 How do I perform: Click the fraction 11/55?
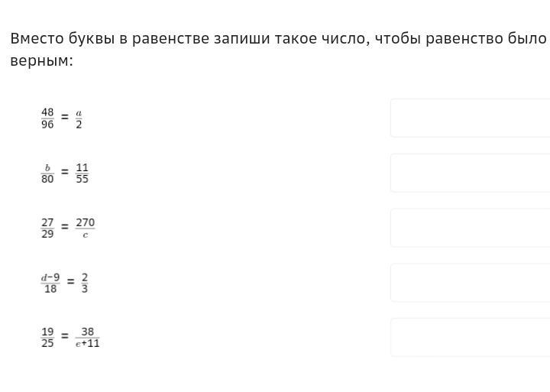click(x=82, y=173)
